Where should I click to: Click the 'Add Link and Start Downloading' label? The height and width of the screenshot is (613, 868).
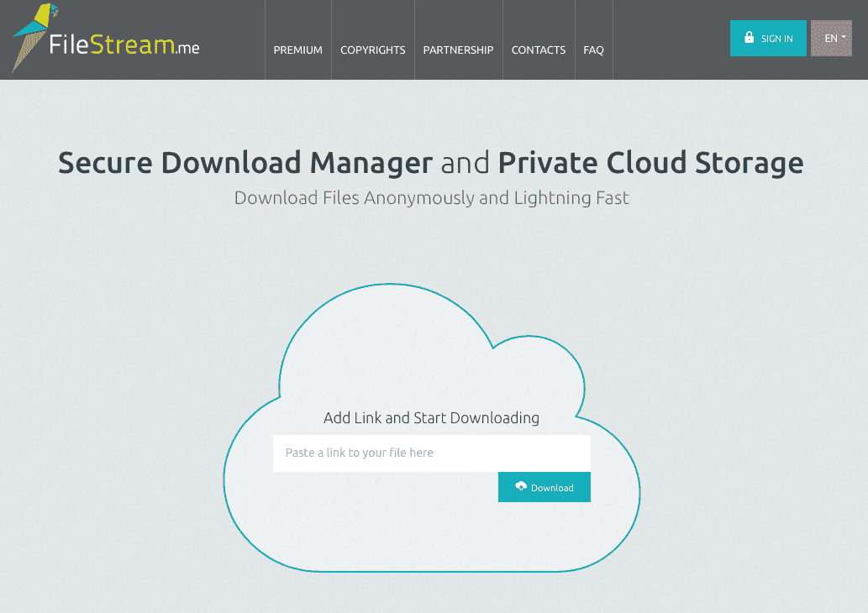431,417
